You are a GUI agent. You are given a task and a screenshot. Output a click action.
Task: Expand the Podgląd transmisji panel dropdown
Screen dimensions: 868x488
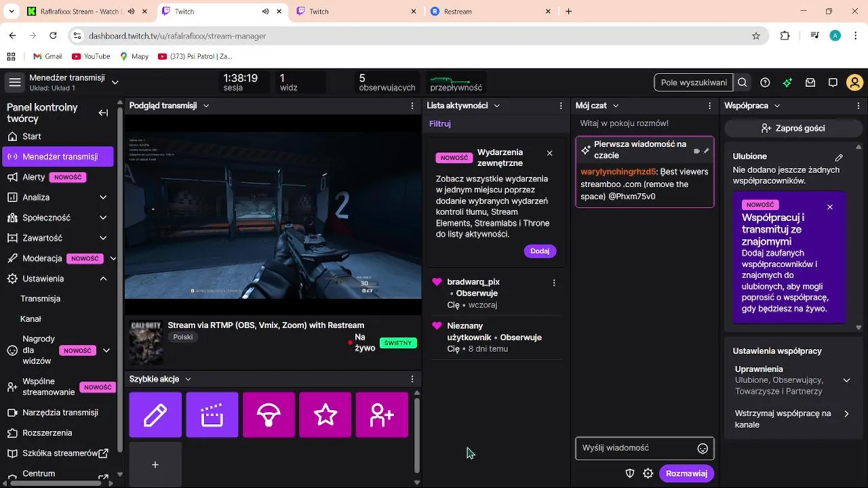pos(206,106)
